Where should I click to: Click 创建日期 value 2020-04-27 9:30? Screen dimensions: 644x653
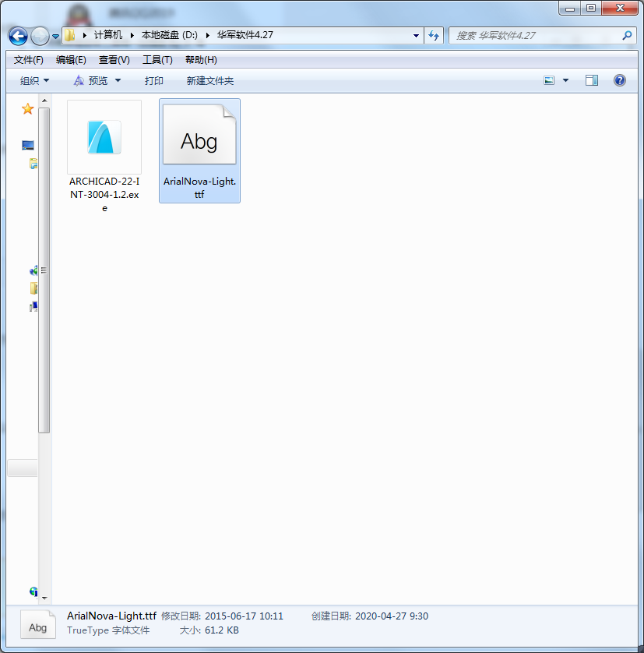click(x=392, y=616)
